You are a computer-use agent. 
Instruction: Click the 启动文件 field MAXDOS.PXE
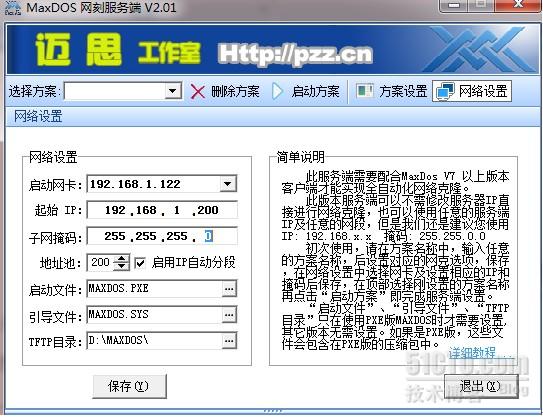pos(154,289)
